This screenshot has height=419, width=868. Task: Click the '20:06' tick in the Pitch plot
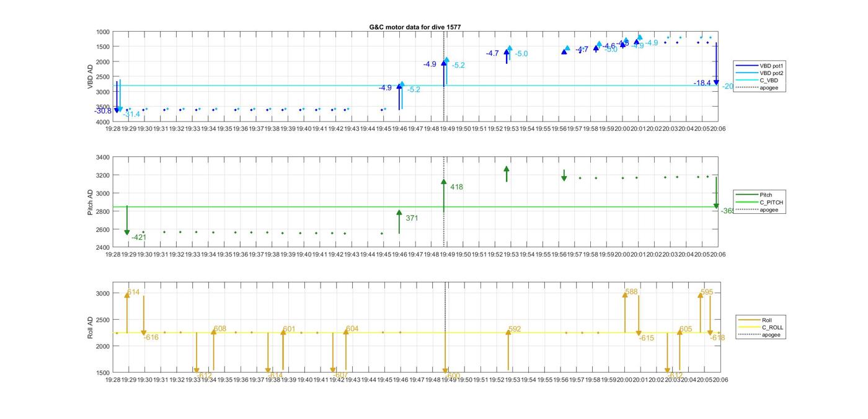pyautogui.click(x=718, y=254)
